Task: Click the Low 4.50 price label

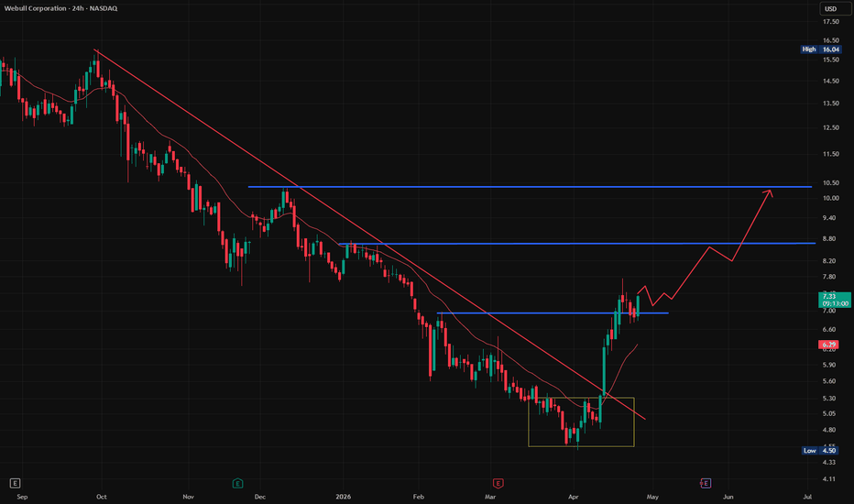Action: pos(820,451)
